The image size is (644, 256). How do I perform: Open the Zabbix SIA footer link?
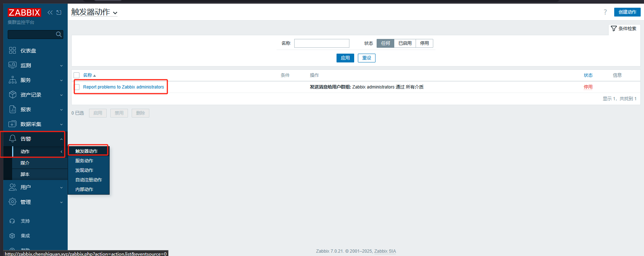(385, 251)
